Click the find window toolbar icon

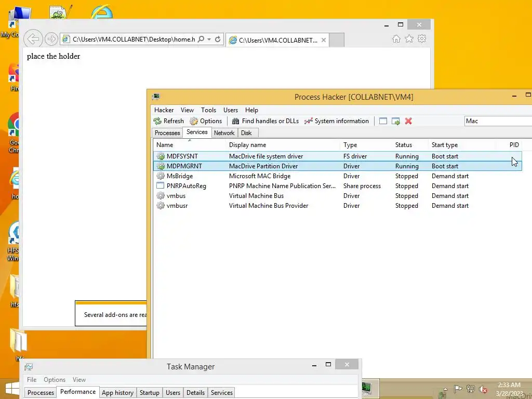(383, 121)
